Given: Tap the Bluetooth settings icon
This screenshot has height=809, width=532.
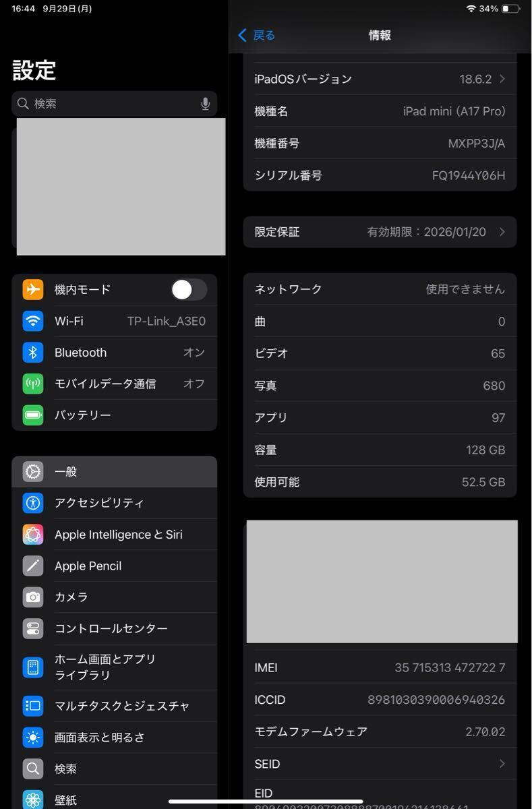Looking at the screenshot, I should pyautogui.click(x=33, y=353).
